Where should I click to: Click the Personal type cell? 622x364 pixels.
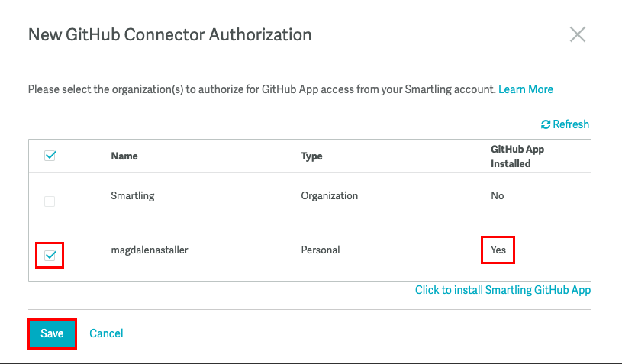coord(321,250)
